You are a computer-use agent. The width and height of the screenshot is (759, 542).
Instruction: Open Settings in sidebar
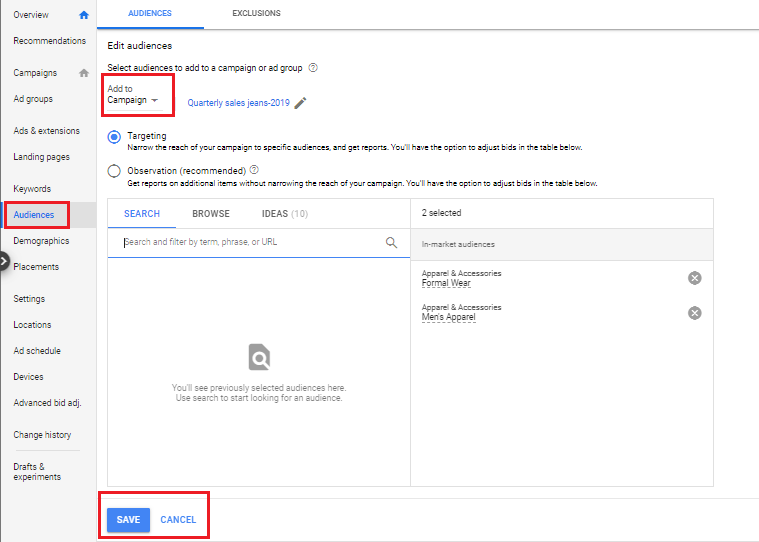29,299
